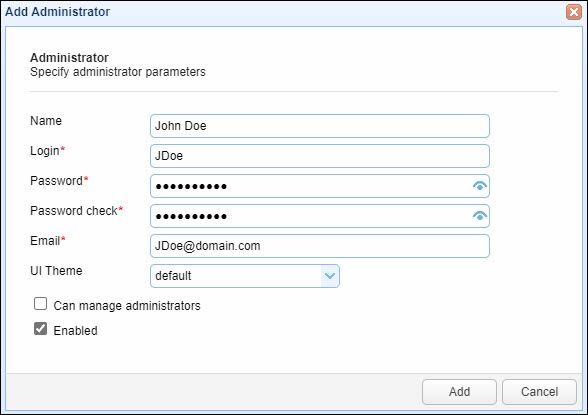Tick the Can manage administrators checkbox
The height and width of the screenshot is (415, 588).
point(40,304)
